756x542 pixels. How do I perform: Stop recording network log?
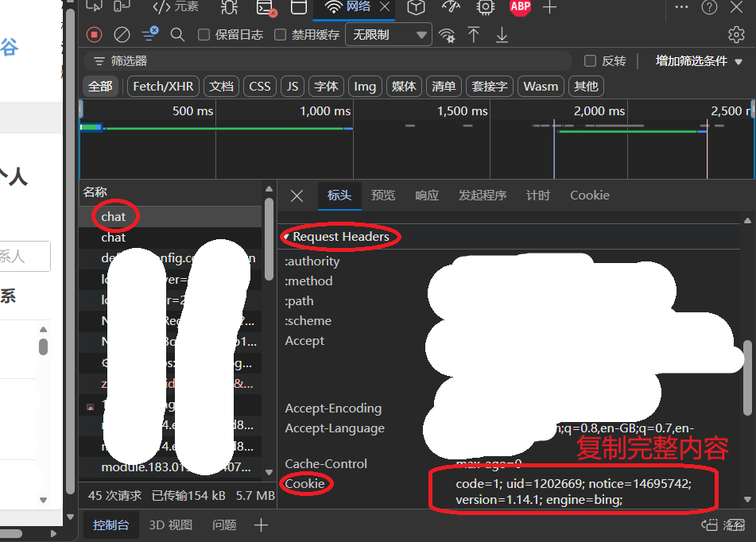pos(94,35)
